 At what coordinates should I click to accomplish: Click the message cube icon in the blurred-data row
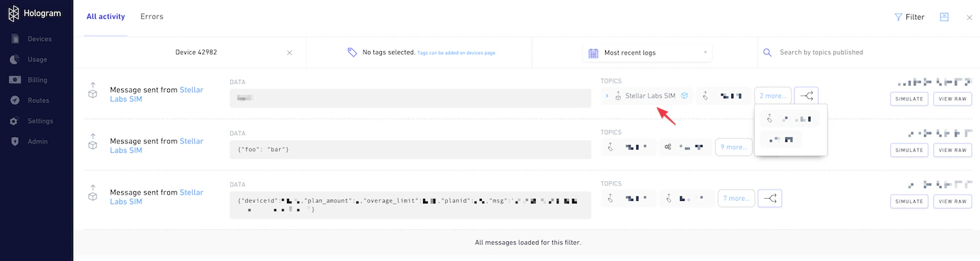pyautogui.click(x=92, y=91)
